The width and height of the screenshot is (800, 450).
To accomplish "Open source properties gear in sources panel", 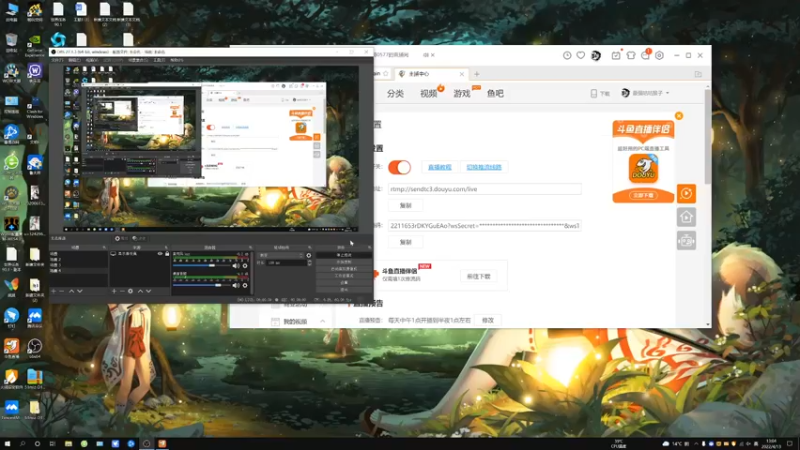I will click(131, 291).
